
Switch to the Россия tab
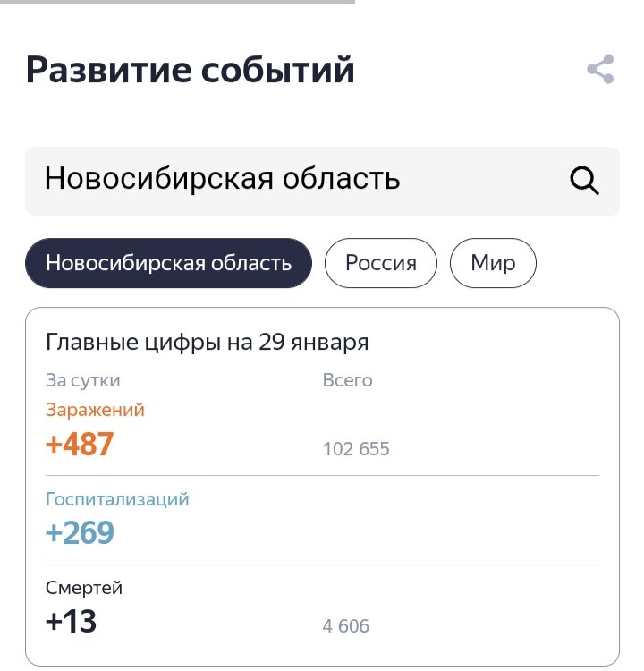tap(381, 263)
